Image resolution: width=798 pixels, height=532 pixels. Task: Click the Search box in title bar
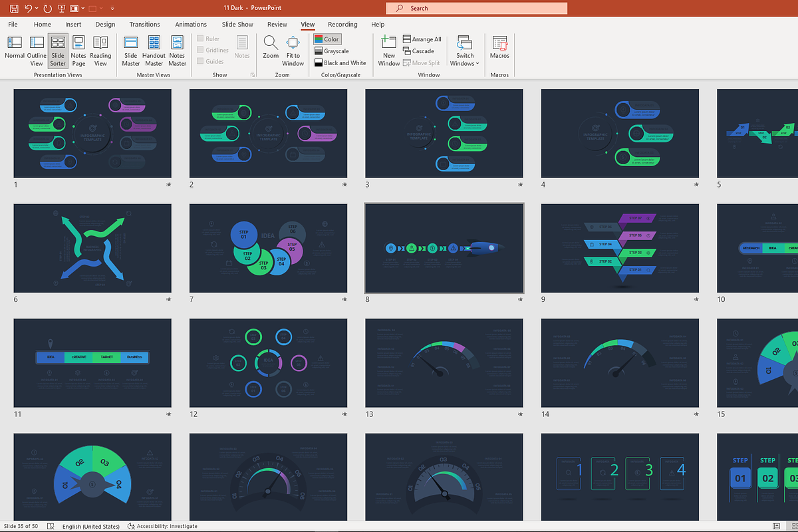(476, 9)
